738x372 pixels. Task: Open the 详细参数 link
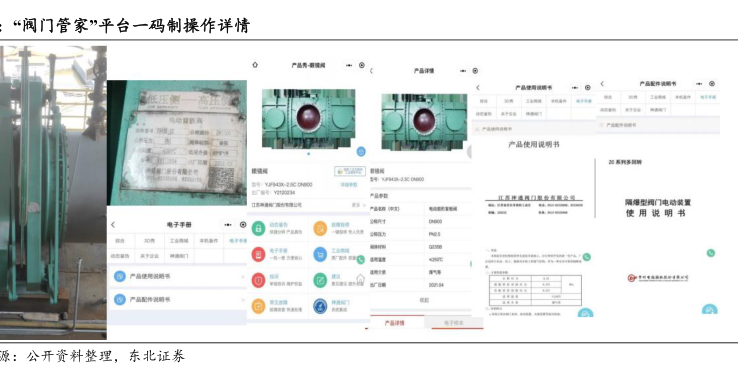point(349,185)
